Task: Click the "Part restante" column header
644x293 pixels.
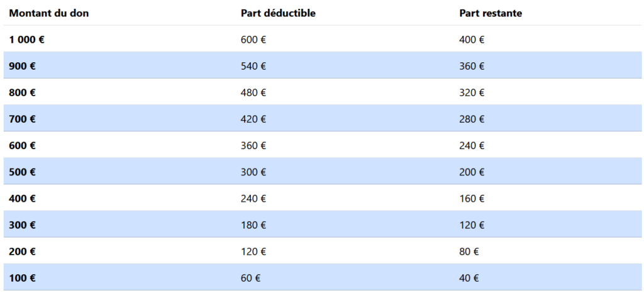Action: click(491, 13)
